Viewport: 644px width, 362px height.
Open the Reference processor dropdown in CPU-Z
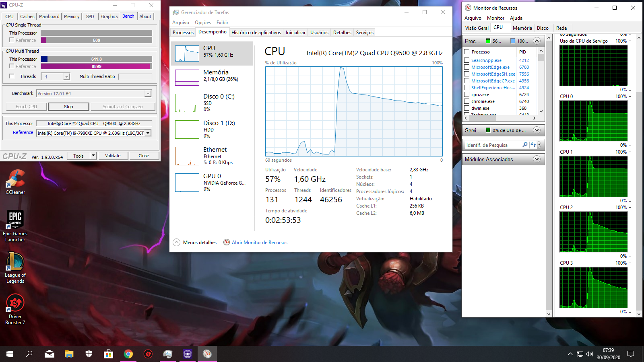[148, 133]
